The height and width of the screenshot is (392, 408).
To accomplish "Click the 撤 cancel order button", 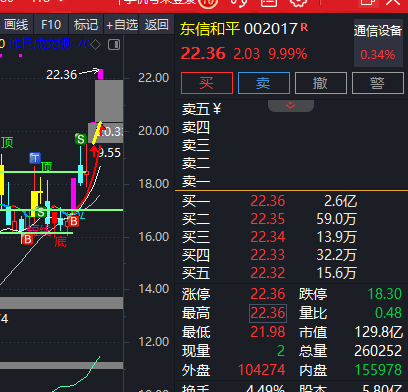I will tap(321, 83).
